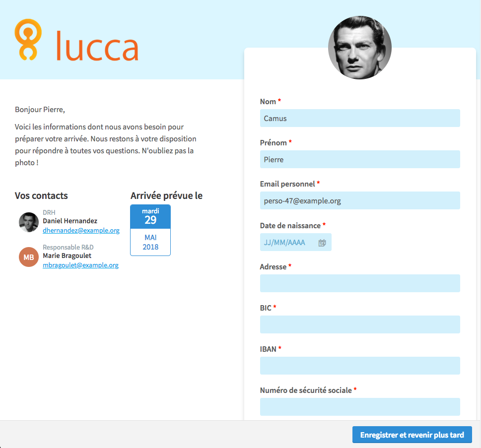Click into the BIC input field
The width and height of the screenshot is (481, 448).
[360, 324]
